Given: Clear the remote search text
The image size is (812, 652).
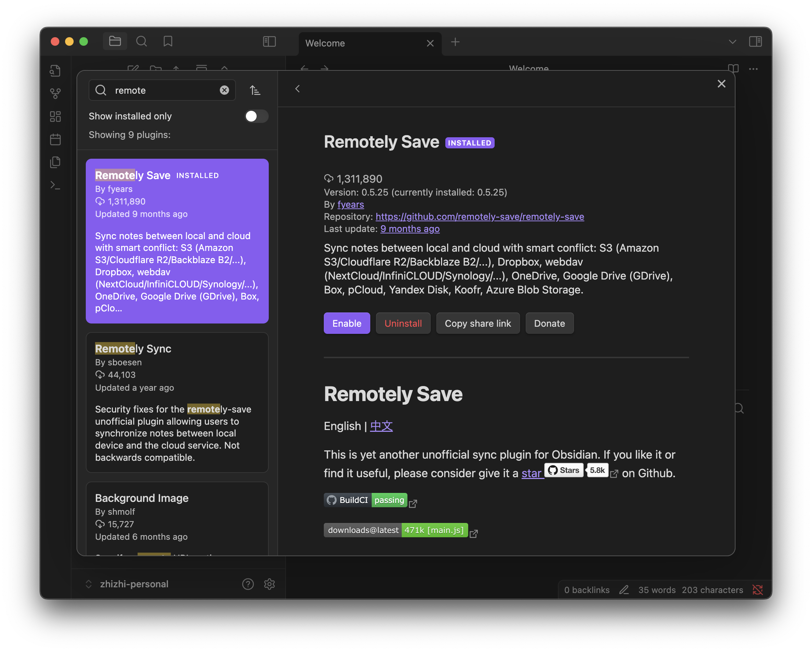Looking at the screenshot, I should click(224, 90).
